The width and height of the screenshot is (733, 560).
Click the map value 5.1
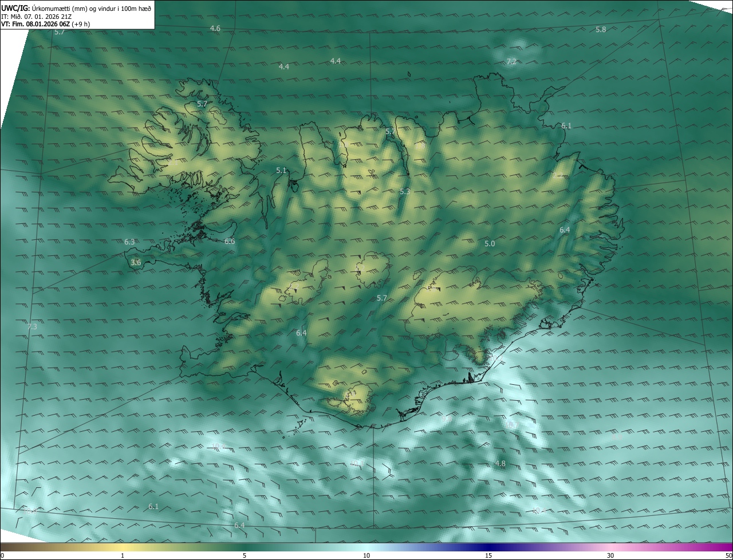click(281, 170)
